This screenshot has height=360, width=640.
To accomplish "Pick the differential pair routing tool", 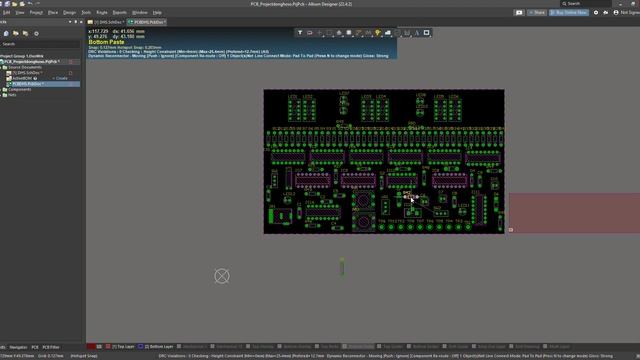I will pyautogui.click(x=368, y=33).
